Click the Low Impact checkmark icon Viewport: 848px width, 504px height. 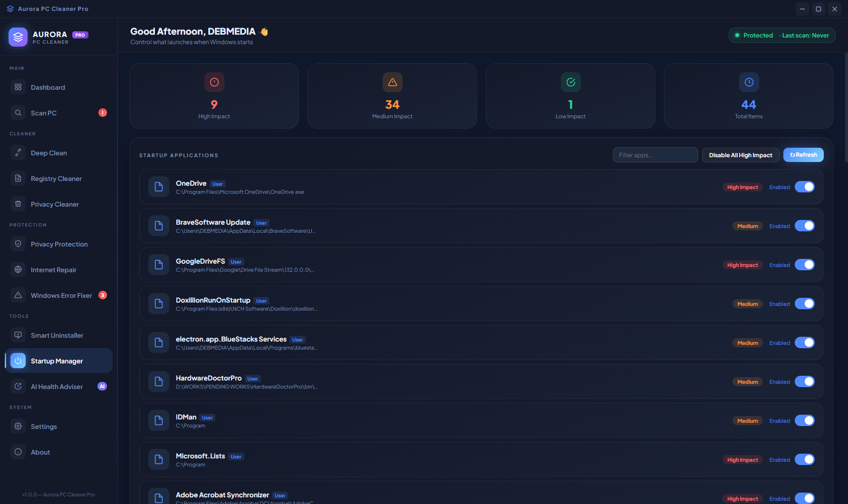(571, 82)
